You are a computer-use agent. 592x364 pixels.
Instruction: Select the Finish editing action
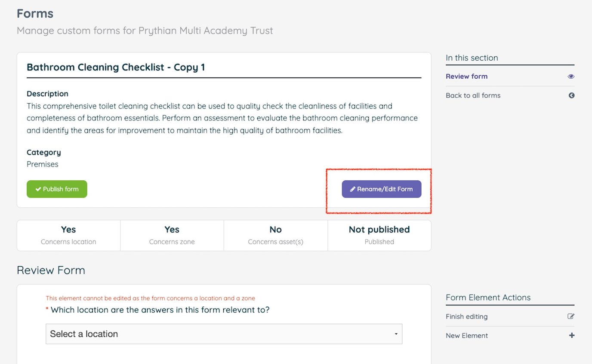466,317
